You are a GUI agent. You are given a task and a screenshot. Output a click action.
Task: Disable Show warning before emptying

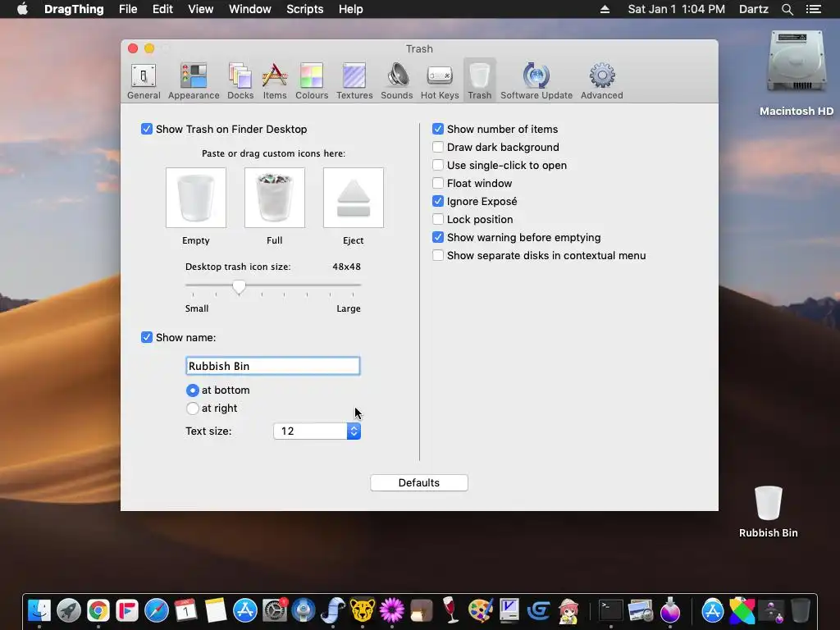click(x=438, y=237)
